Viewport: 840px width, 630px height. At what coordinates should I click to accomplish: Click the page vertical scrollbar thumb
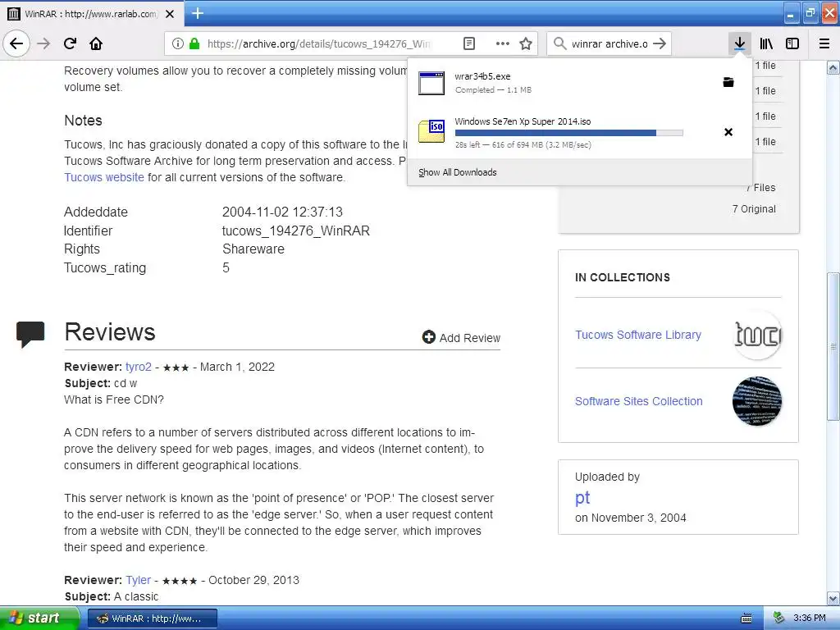coord(833,347)
